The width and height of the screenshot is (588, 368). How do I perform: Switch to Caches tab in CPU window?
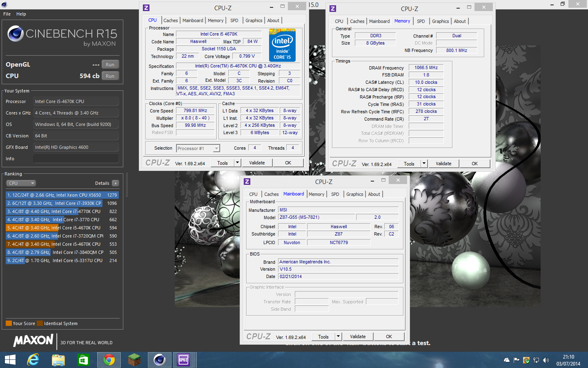coord(171,20)
